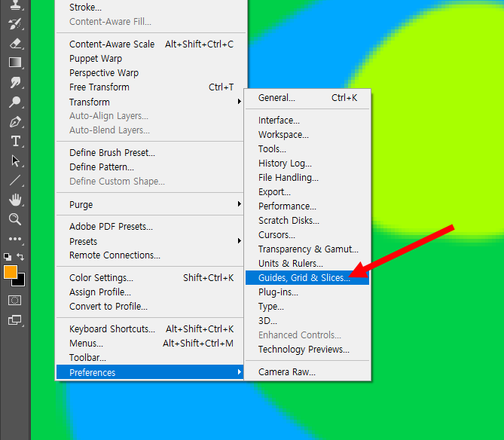Select the Pen tool
The image size is (504, 440).
coord(15,122)
